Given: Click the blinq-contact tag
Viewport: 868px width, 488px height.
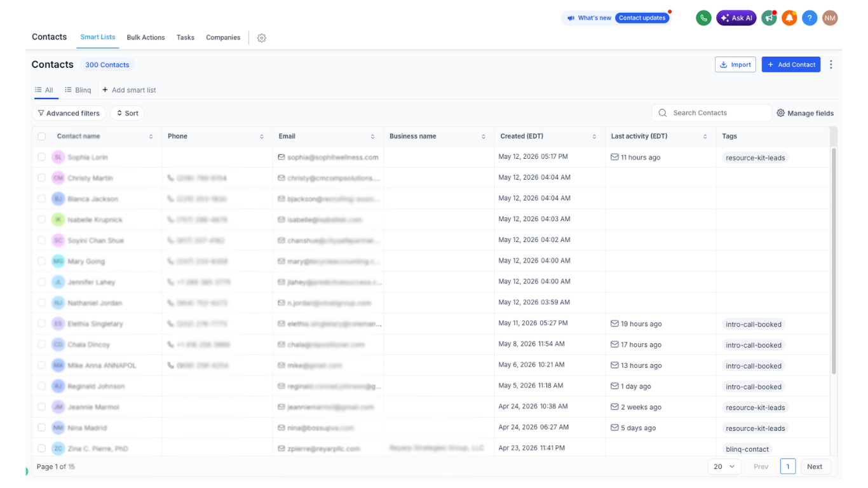Looking at the screenshot, I should coord(747,449).
